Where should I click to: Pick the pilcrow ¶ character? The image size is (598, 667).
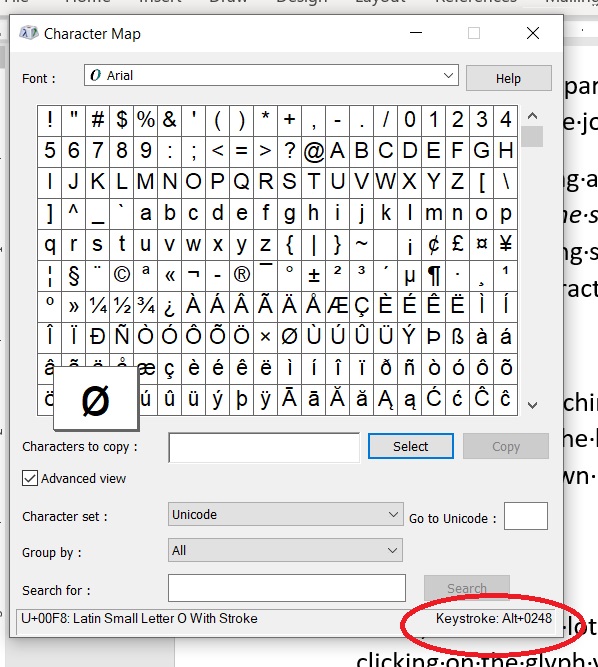pos(433,275)
